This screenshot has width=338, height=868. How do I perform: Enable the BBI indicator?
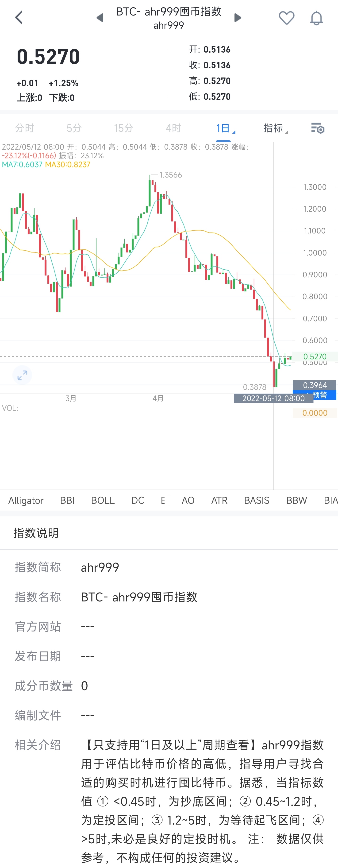coord(67,500)
